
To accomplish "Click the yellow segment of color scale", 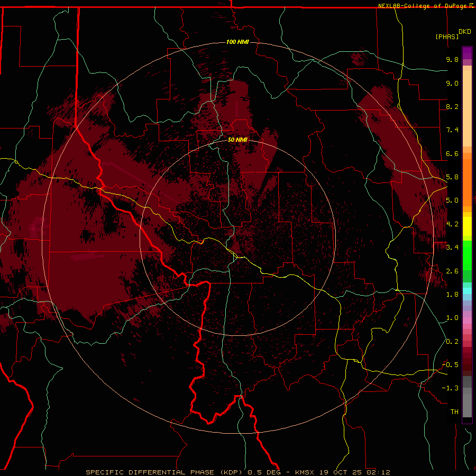I will point(467,226).
